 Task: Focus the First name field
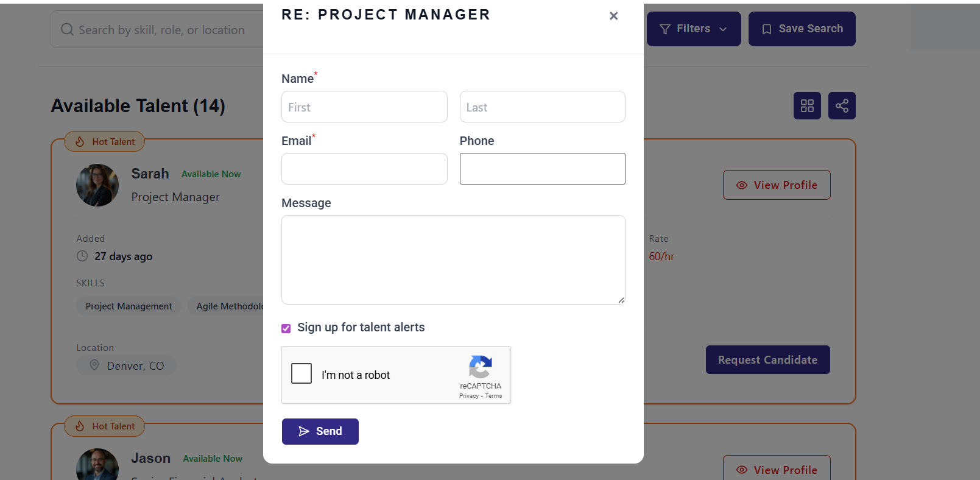tap(364, 107)
